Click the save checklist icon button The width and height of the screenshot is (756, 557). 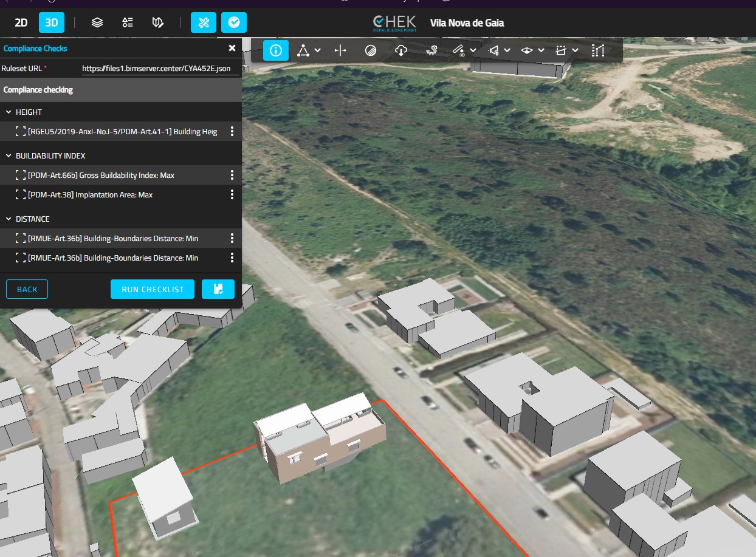coord(218,289)
